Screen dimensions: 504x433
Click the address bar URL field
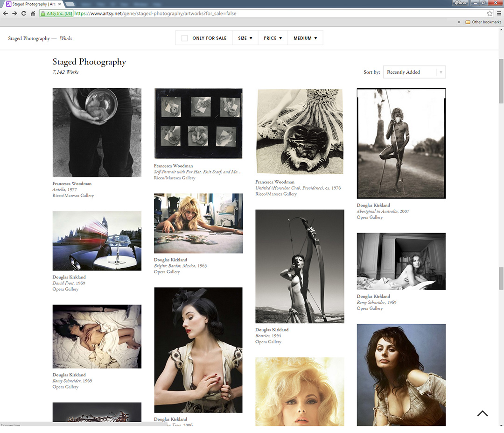tap(280, 14)
